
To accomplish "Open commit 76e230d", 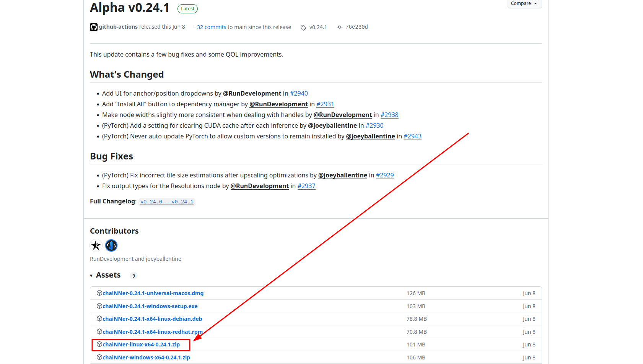I will click(x=356, y=27).
